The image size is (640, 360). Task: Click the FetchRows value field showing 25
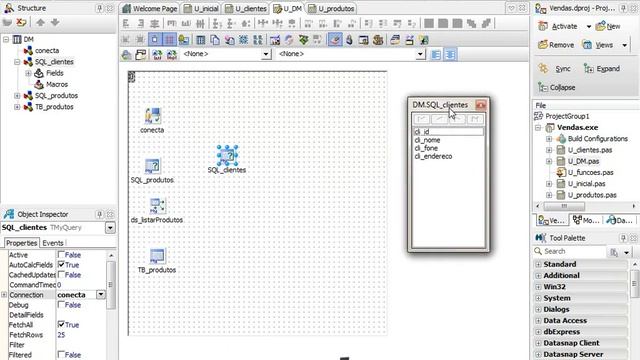coord(81,335)
